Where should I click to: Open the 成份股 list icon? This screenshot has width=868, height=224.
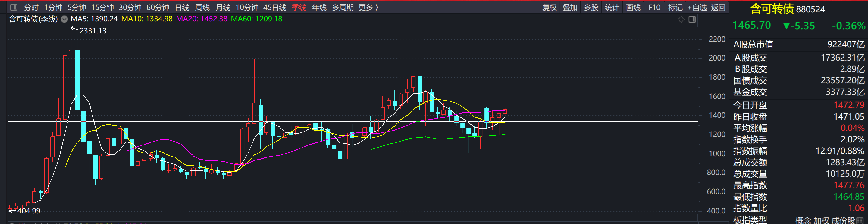(860, 220)
